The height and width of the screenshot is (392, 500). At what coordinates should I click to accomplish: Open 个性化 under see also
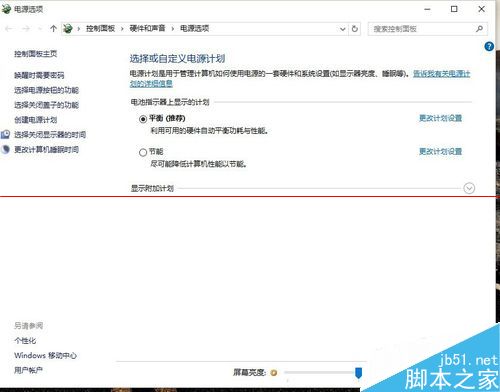(x=25, y=341)
